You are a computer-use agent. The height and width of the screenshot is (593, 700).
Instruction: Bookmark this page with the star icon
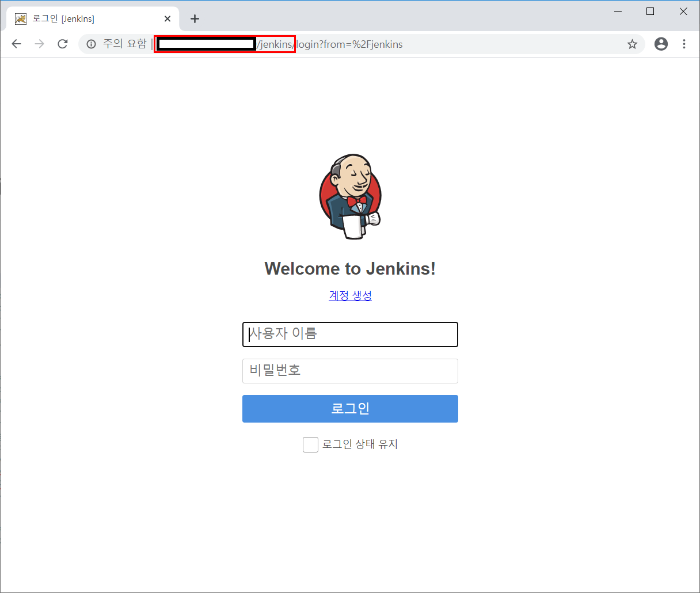[x=632, y=44]
